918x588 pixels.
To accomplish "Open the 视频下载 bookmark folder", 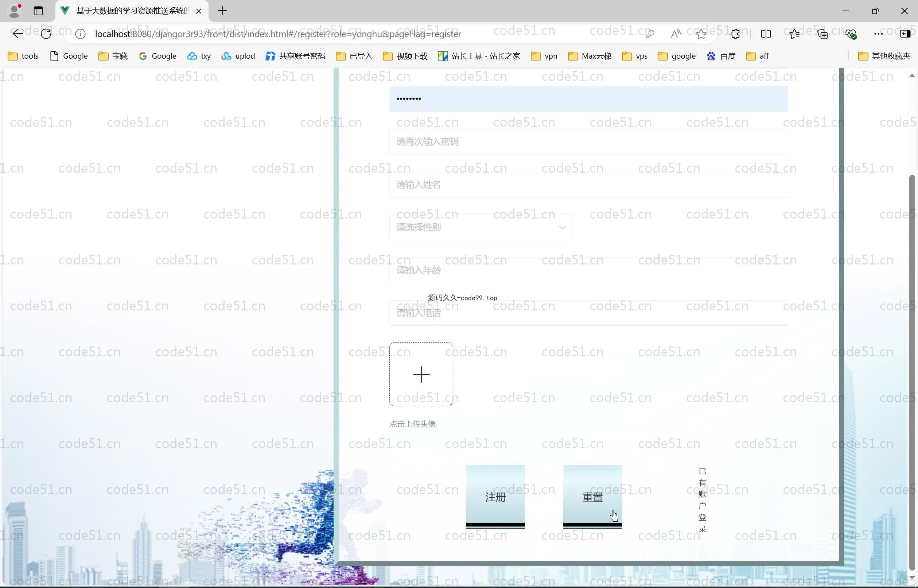I will [x=405, y=56].
